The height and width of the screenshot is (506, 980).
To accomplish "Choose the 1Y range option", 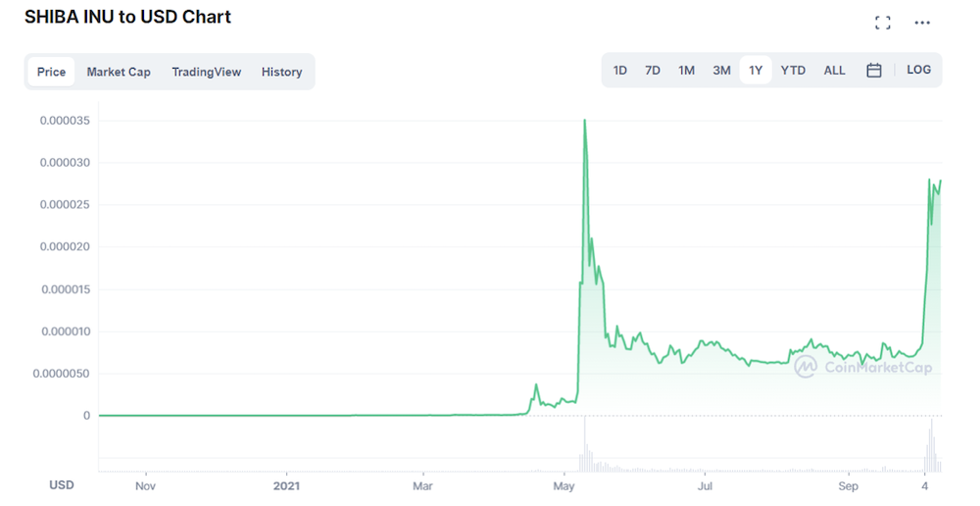I will [x=756, y=70].
